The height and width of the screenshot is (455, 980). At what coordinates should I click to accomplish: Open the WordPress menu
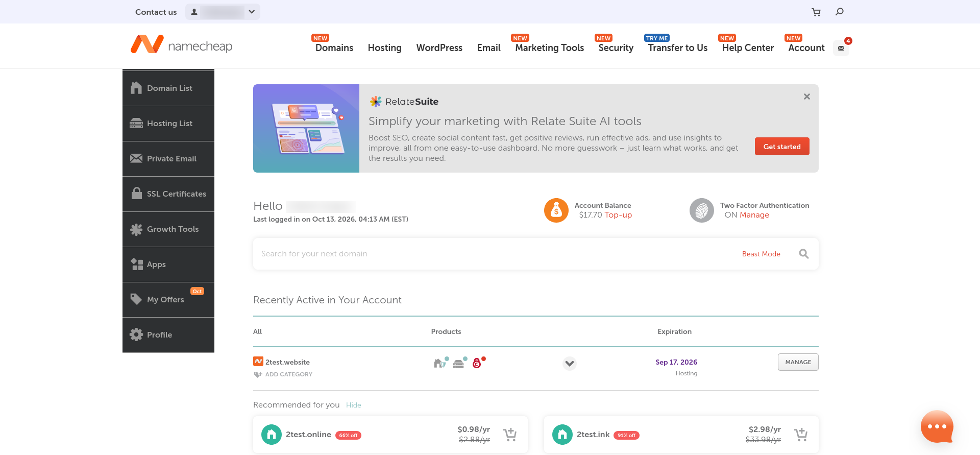pyautogui.click(x=439, y=47)
